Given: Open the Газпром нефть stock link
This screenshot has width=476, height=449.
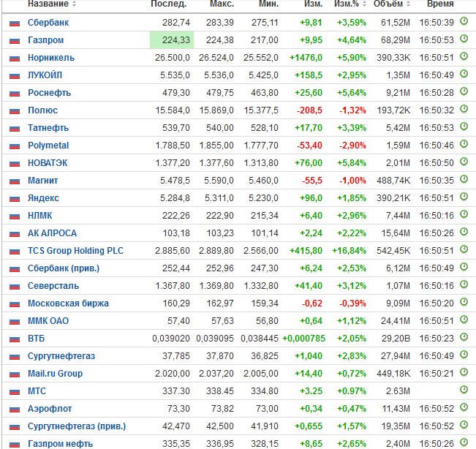Looking at the screenshot, I should tap(60, 444).
